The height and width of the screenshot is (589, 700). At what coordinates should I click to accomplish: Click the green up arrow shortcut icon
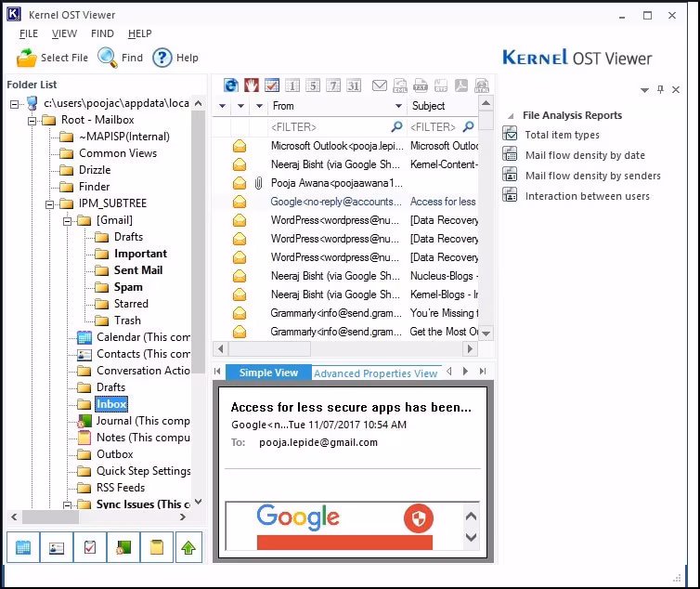tap(188, 547)
